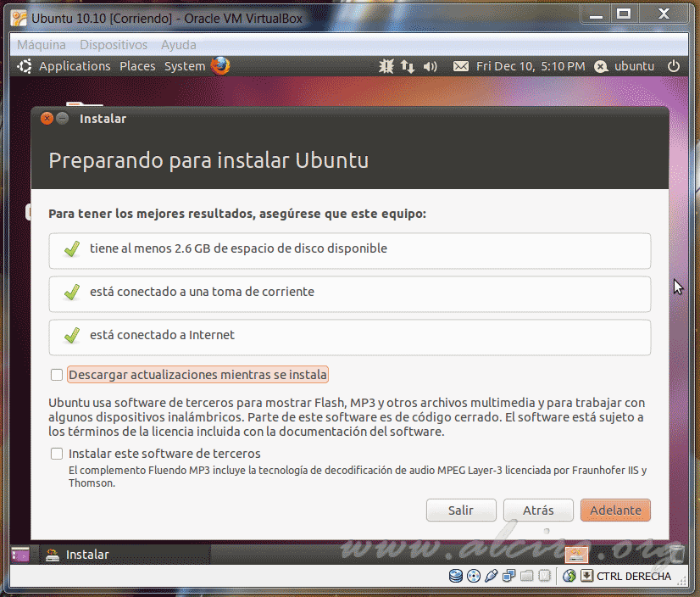Click the workspace switcher thumbnail in the bottom panel
The width and height of the screenshot is (700, 597).
[x=576, y=555]
